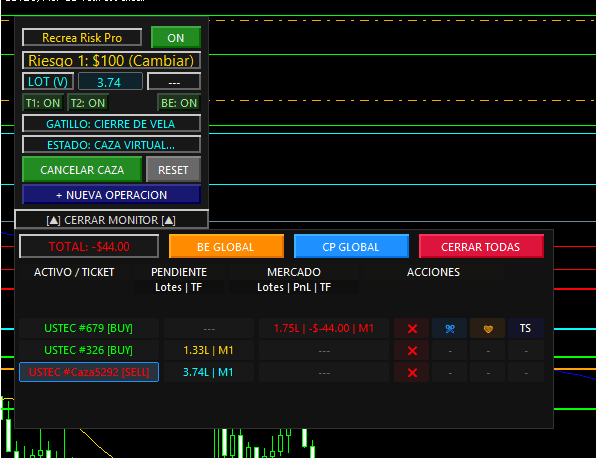Close position USTEC #679 with red X
This screenshot has width=596, height=458.
(412, 328)
